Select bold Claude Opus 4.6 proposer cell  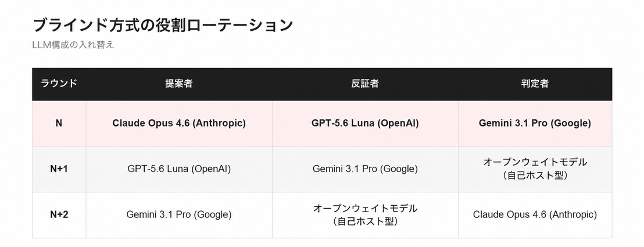tap(179, 123)
